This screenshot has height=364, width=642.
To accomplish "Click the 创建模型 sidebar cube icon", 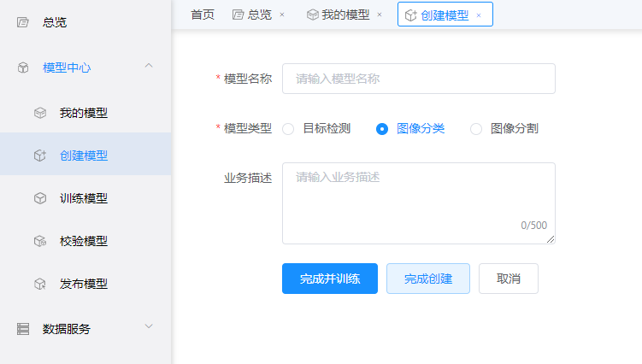I will click(x=40, y=156).
